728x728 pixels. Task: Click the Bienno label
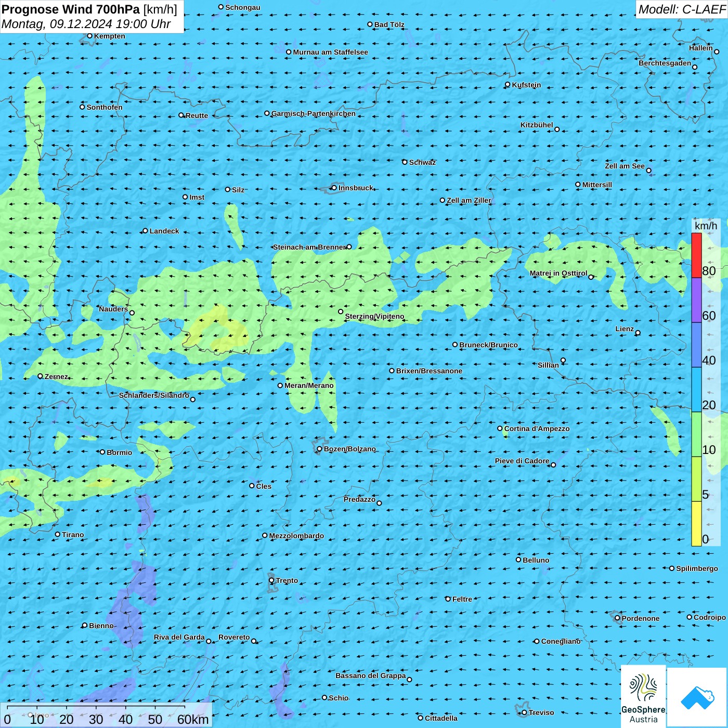[101, 626]
